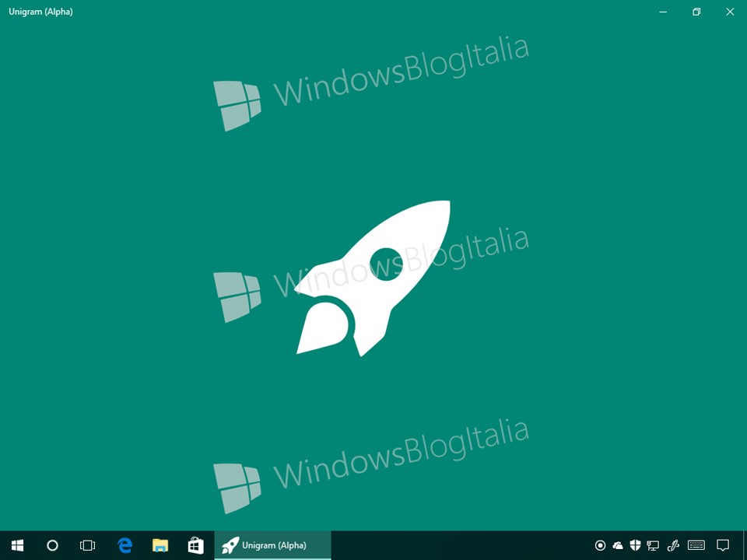Image resolution: width=747 pixels, height=560 pixels.
Task: Open the Windows Defender shield tray icon
Action: (x=635, y=545)
